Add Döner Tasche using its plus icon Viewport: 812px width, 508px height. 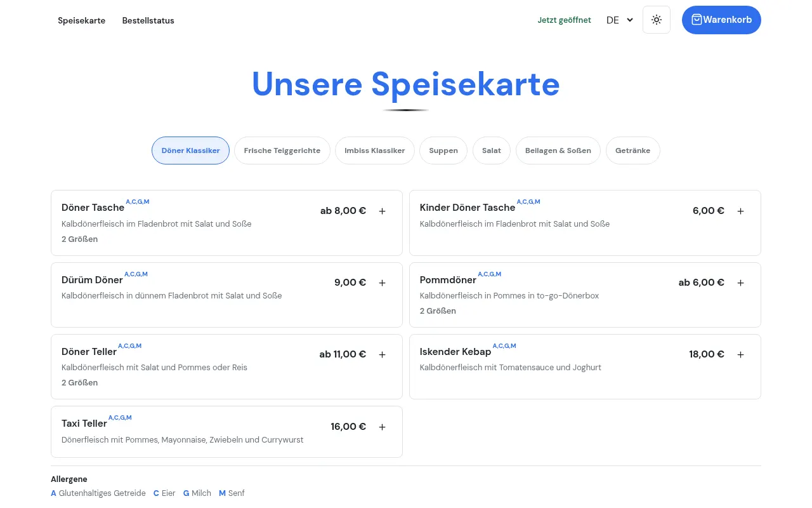point(382,211)
